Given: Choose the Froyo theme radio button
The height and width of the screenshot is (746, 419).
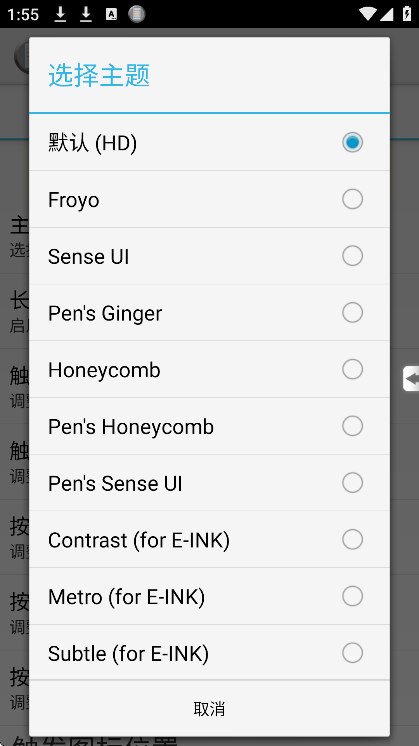Looking at the screenshot, I should tap(352, 199).
